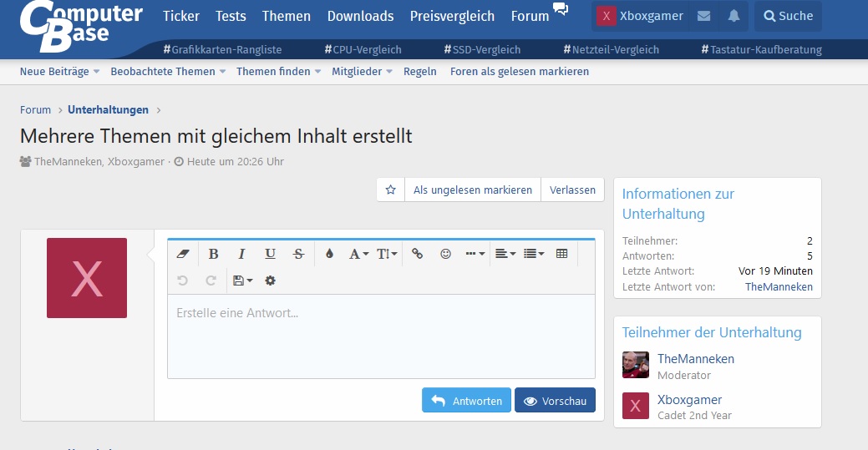Open TheManneken participant profile name
The height and width of the screenshot is (450, 868).
[x=696, y=359]
